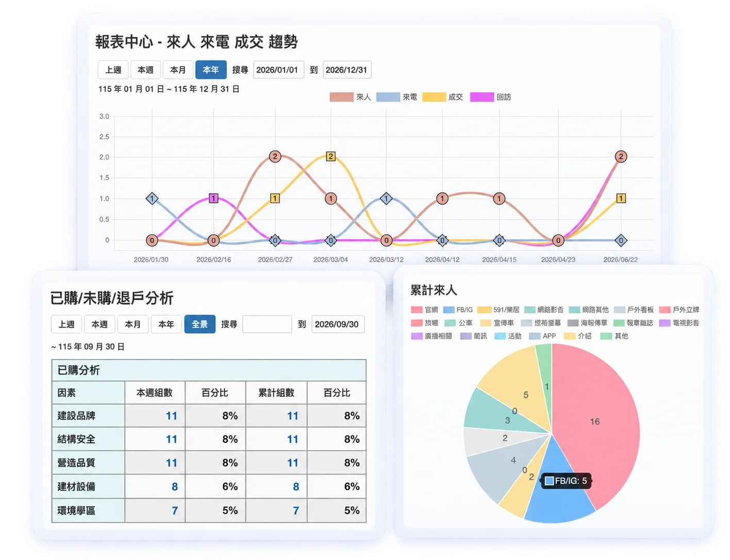Toggle 宣傳車 in pie legend
730x560 pixels.
pyautogui.click(x=497, y=323)
